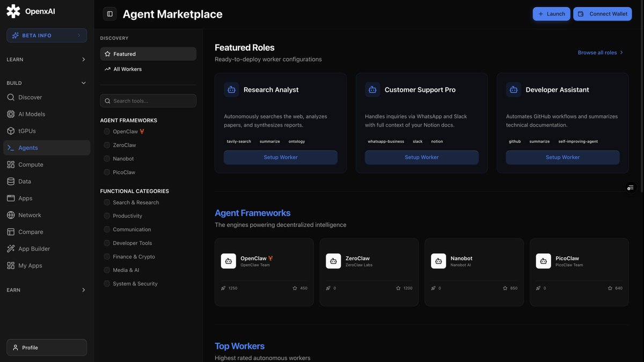This screenshot has height=362, width=644.
Task: Click the App Builder wand icon
Action: click(x=11, y=249)
